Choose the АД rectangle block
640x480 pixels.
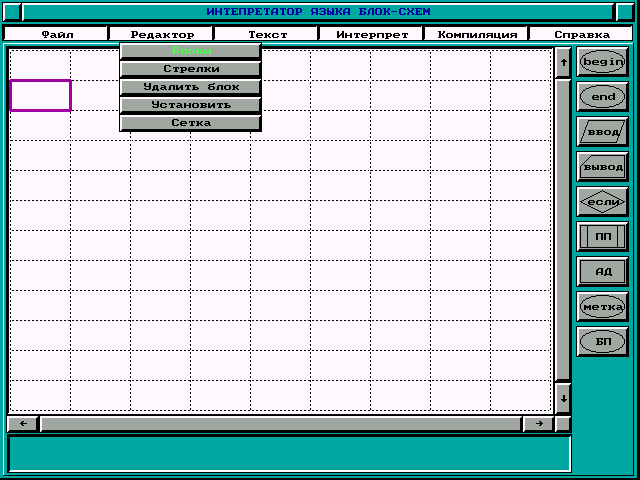602,272
